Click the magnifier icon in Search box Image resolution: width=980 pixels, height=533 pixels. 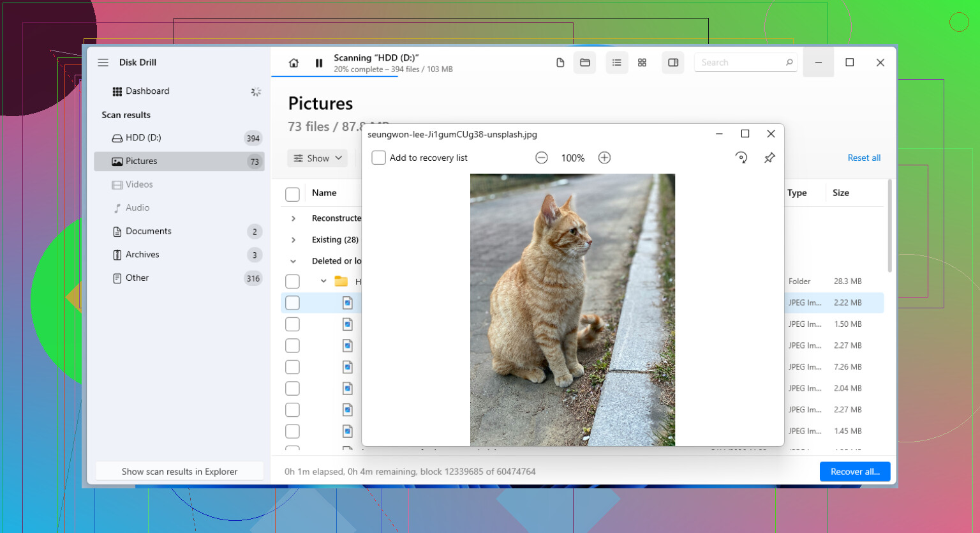pos(789,62)
